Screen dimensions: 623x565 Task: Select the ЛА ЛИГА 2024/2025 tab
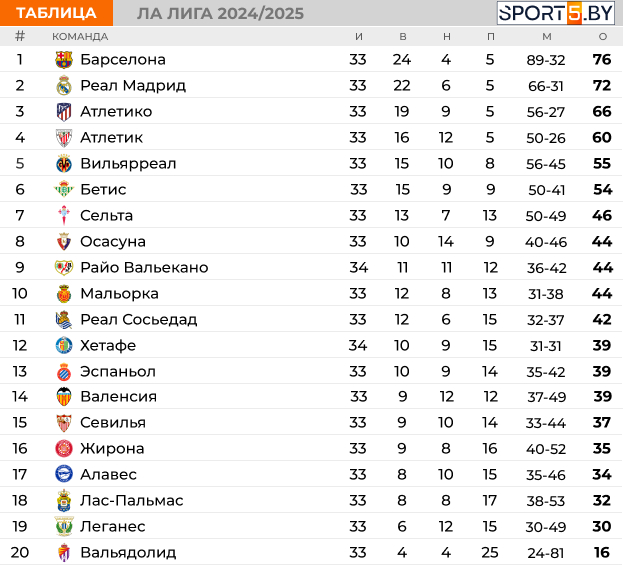click(x=221, y=14)
